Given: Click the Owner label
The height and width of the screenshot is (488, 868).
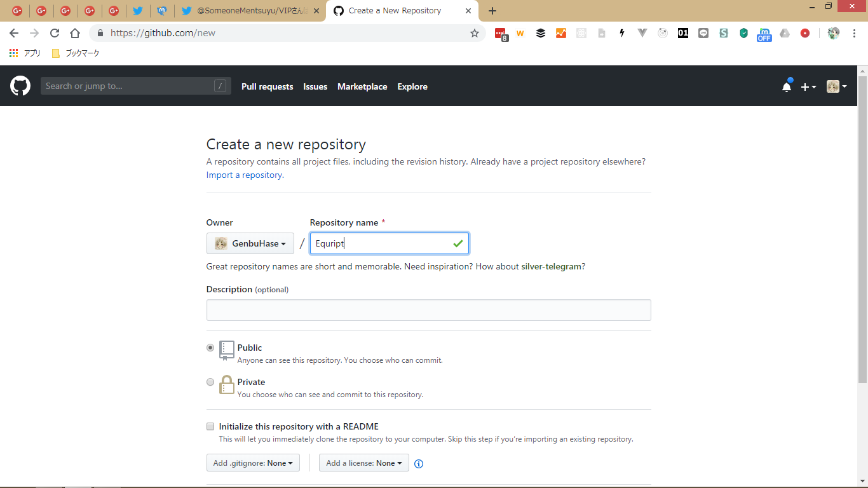Looking at the screenshot, I should click(220, 222).
